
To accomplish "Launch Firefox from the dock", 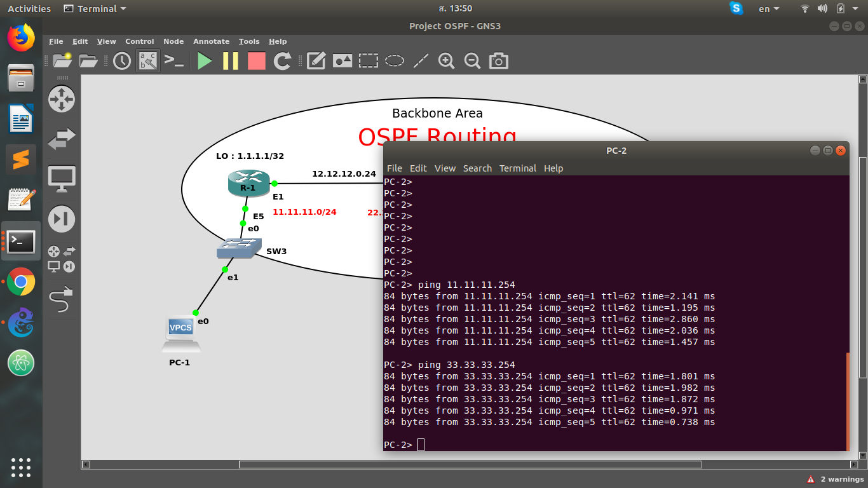I will click(x=21, y=37).
